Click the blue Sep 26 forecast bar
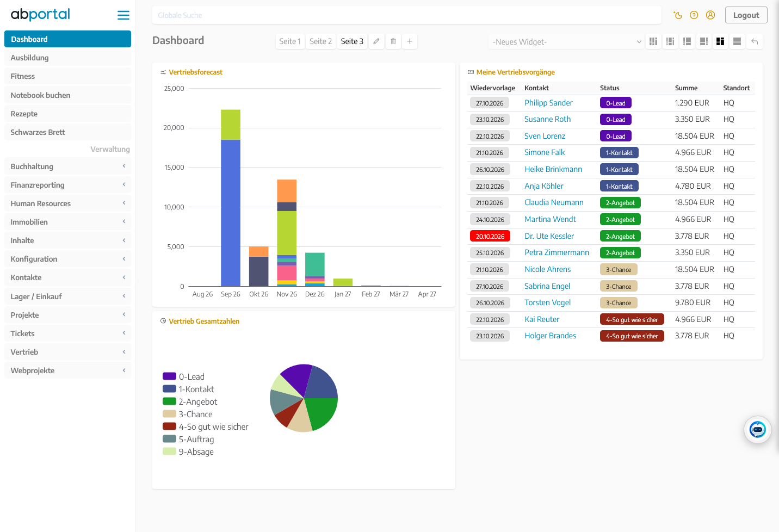This screenshot has height=532, width=779. tap(231, 213)
